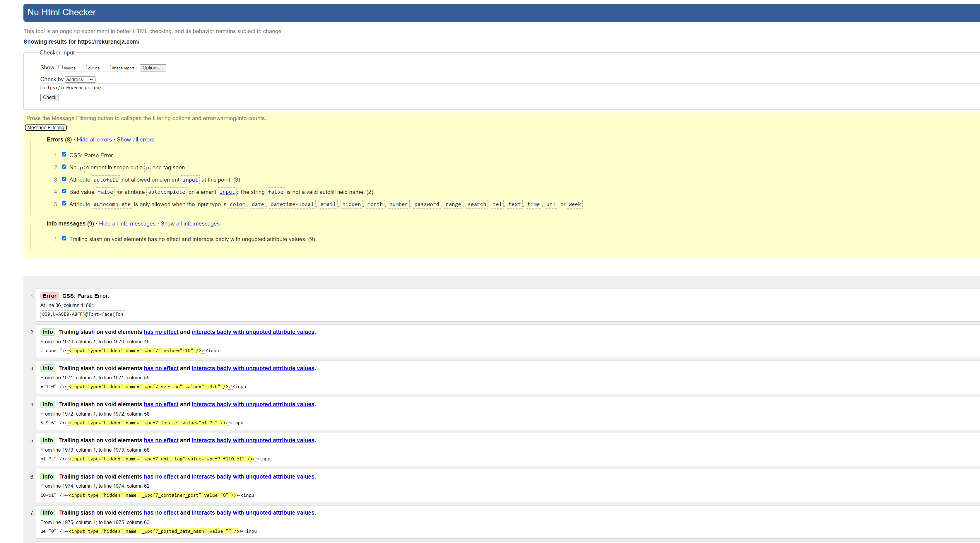Click the 'Hide all errors' link

click(x=94, y=140)
